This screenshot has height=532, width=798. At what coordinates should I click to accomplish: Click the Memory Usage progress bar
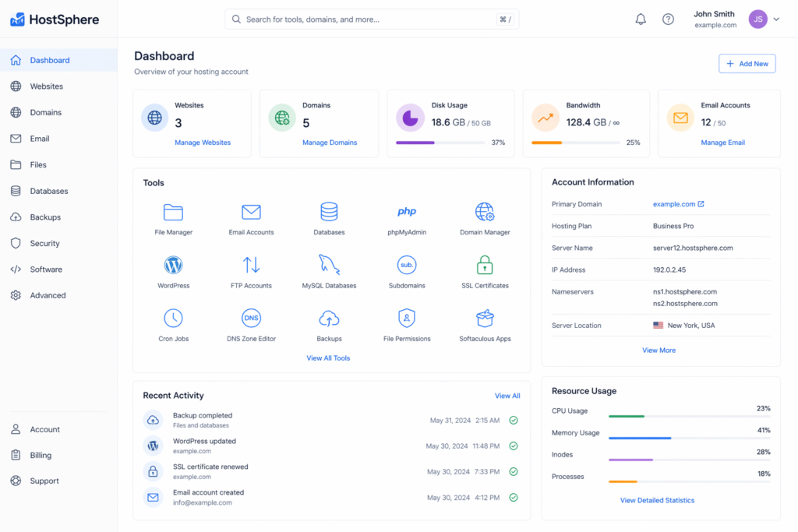689,439
